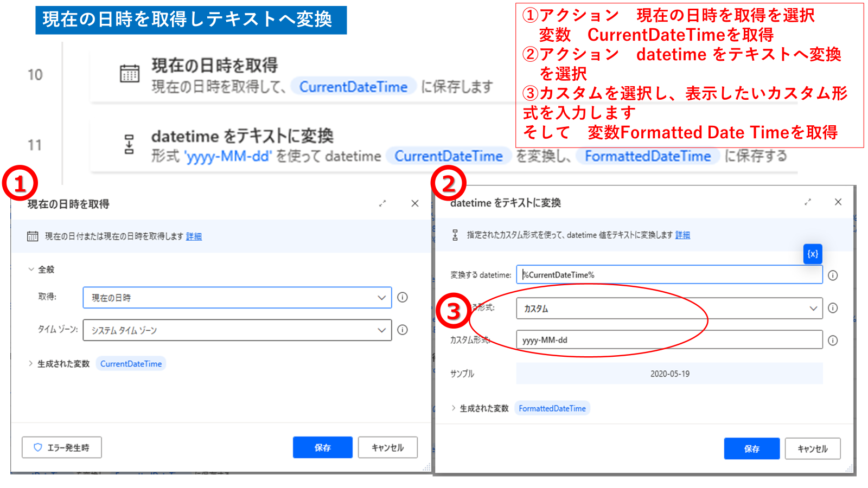Click calendar icon in left dialog description
This screenshot has width=868, height=488.
[33, 236]
